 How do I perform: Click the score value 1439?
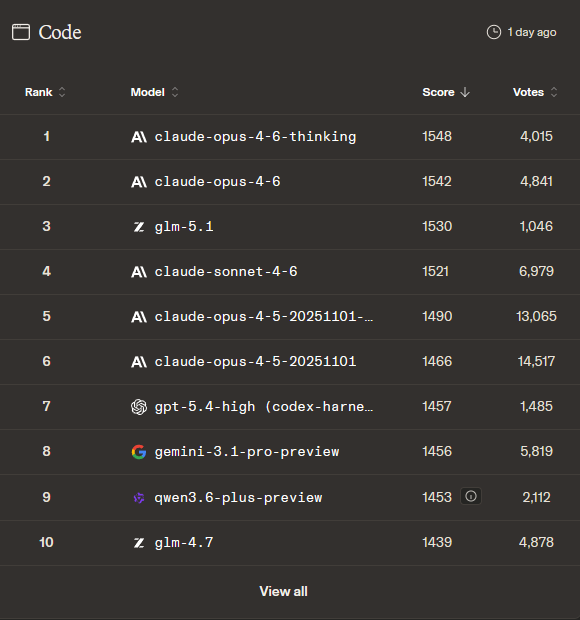[437, 542]
